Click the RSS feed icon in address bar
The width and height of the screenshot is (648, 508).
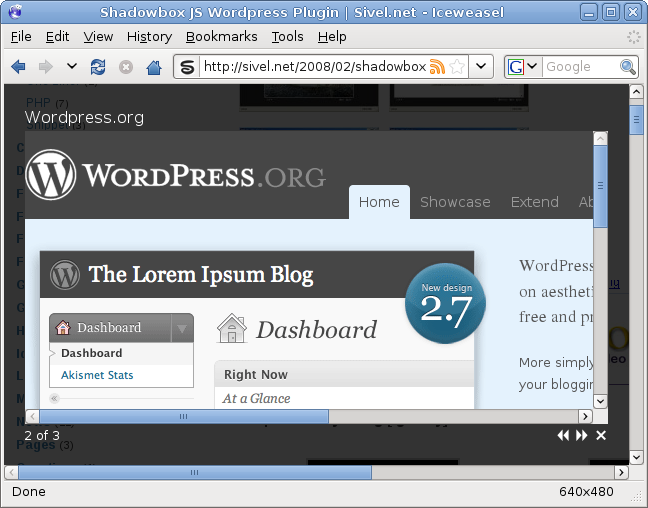tap(437, 67)
